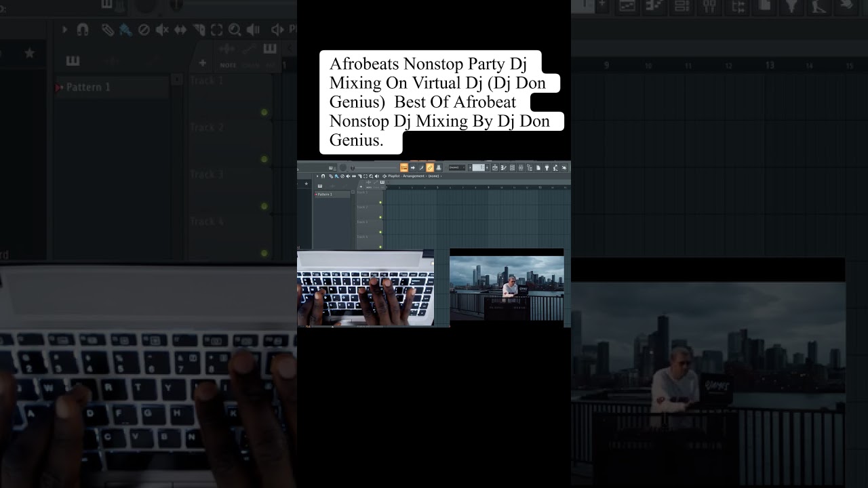Click the Track 3 header in centre playlist

pyautogui.click(x=370, y=227)
